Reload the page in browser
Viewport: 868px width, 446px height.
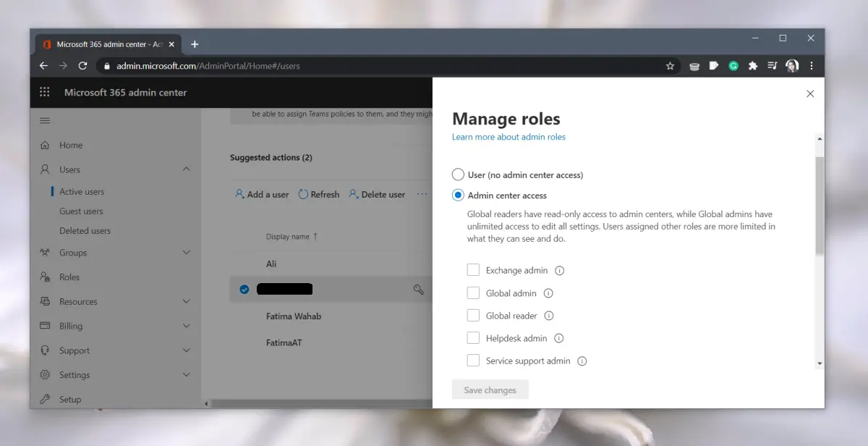point(82,66)
